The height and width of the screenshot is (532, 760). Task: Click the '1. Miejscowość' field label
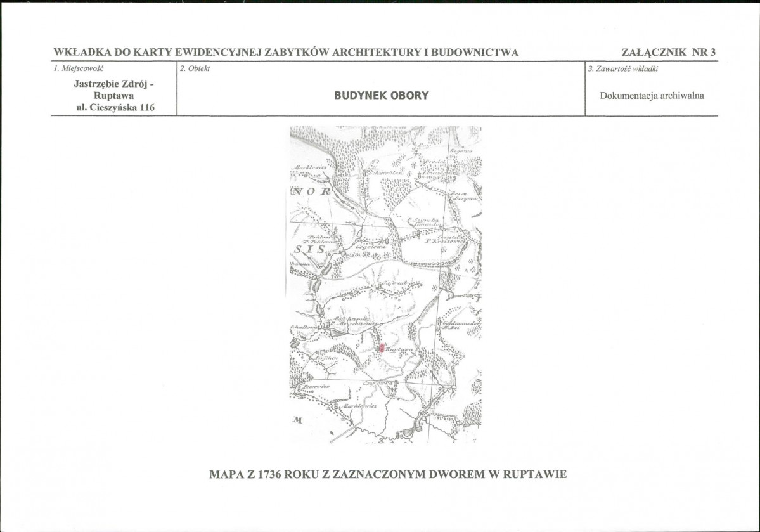[79, 68]
